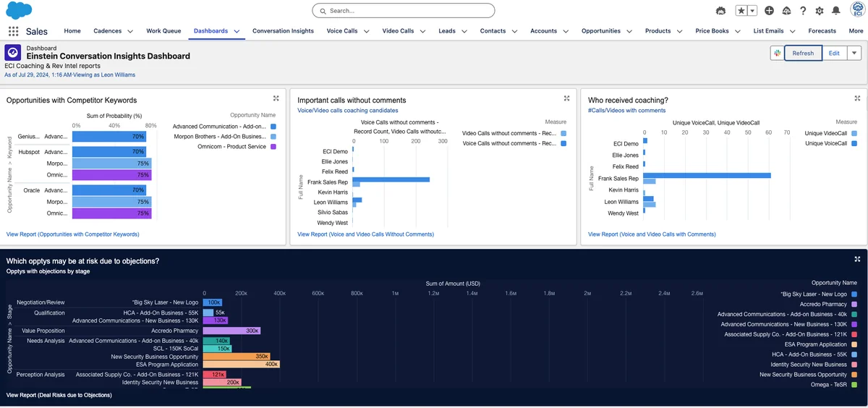Click inside the global search field
The image size is (868, 408).
tap(404, 11)
